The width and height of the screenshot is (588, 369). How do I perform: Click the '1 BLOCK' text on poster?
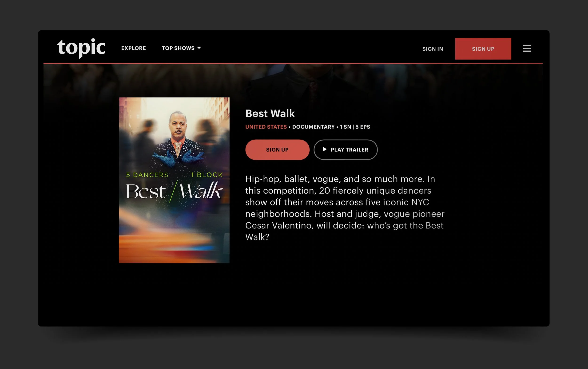[207, 175]
